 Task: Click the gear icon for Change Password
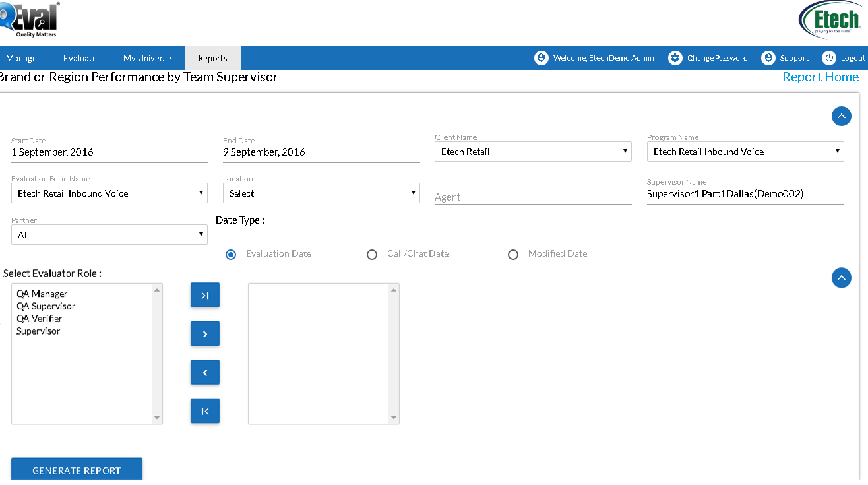[675, 58]
